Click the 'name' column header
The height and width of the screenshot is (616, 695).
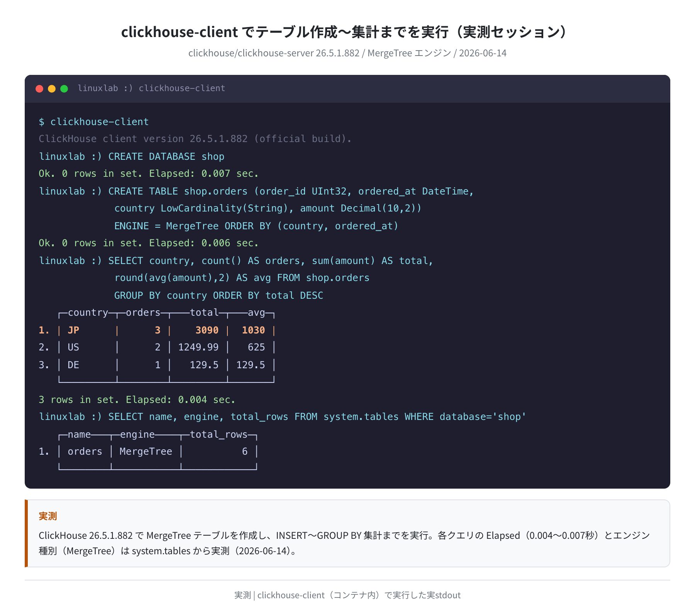pos(79,435)
